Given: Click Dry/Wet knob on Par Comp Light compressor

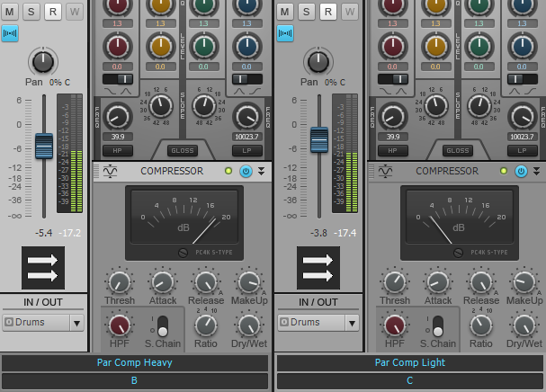Looking at the screenshot, I should [x=524, y=325].
